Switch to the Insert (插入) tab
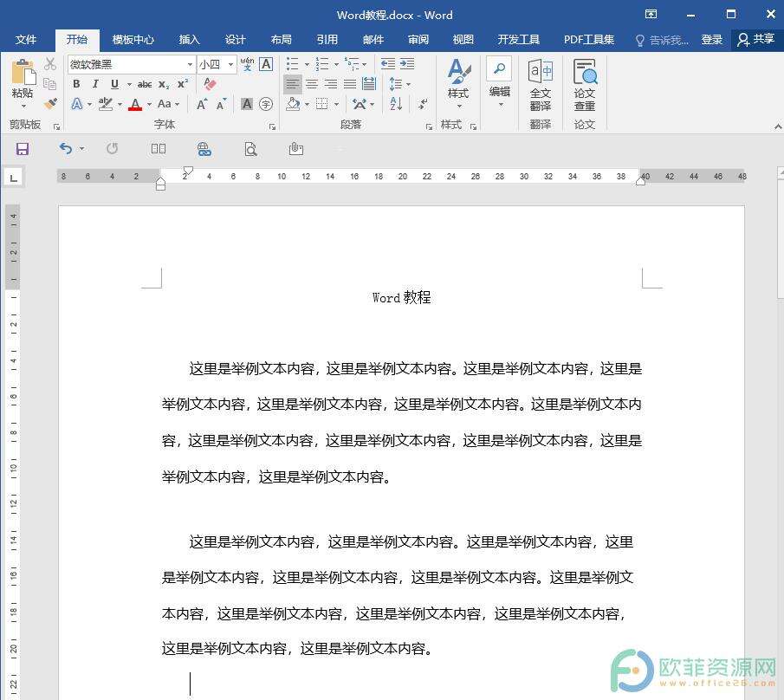Image resolution: width=784 pixels, height=700 pixels. 190,40
